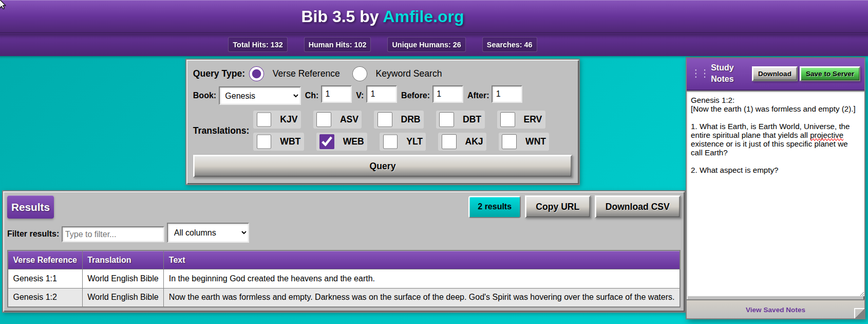Expand the All columns filter dropdown
This screenshot has height=324, width=868.
pyautogui.click(x=208, y=233)
